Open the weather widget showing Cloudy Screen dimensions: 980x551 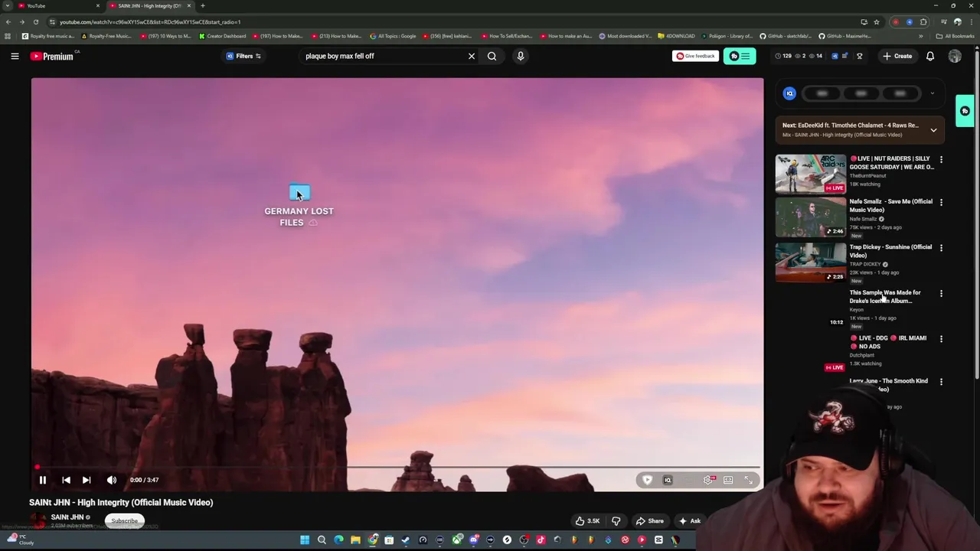click(21, 540)
